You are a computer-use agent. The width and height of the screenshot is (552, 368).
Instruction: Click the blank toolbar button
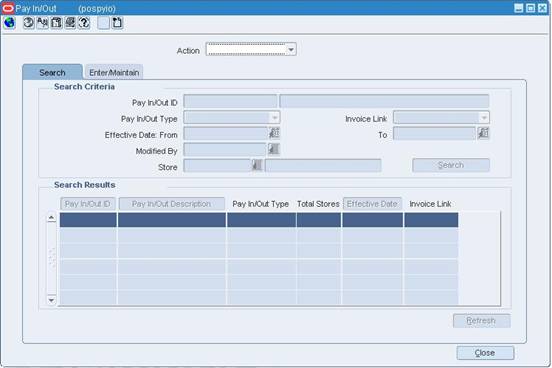[x=103, y=23]
